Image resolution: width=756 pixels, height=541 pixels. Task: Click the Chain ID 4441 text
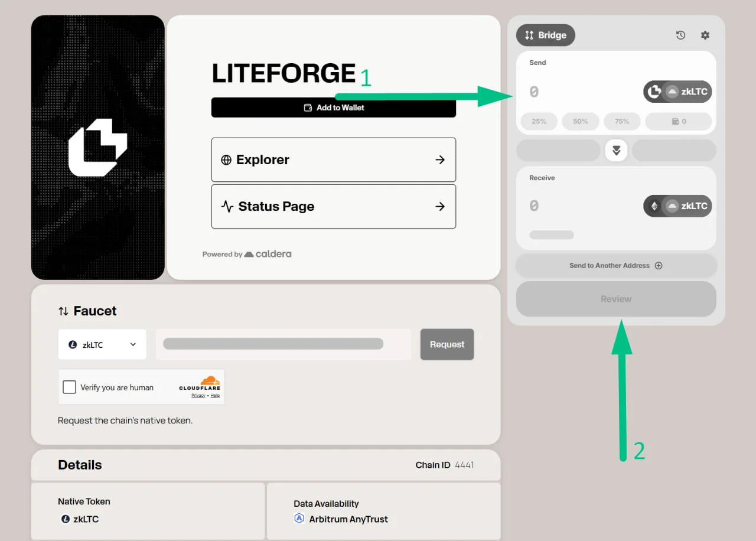point(445,465)
